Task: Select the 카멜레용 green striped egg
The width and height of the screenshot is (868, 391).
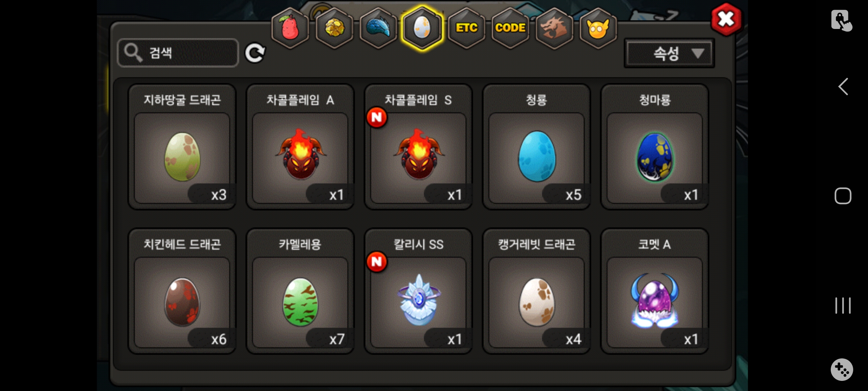Action: click(300, 291)
